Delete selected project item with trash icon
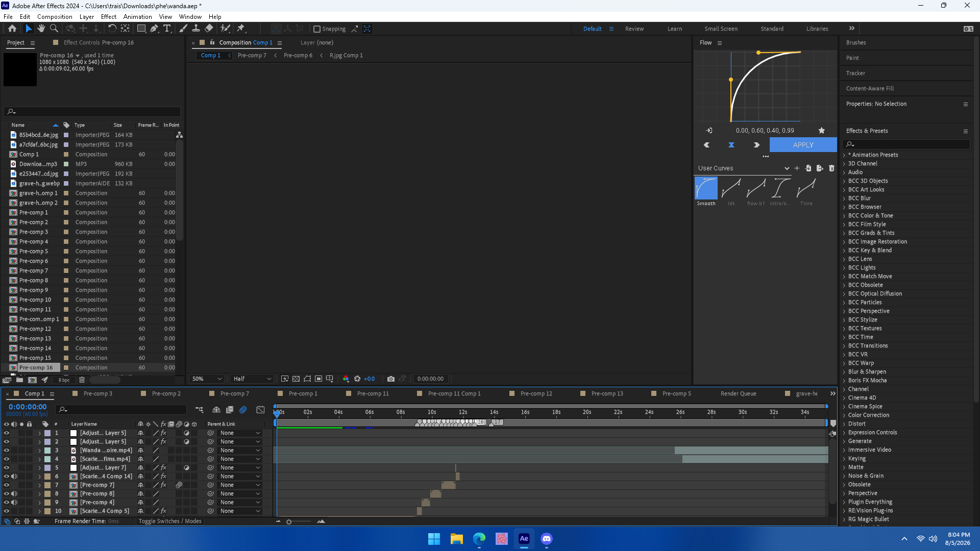 [x=82, y=380]
